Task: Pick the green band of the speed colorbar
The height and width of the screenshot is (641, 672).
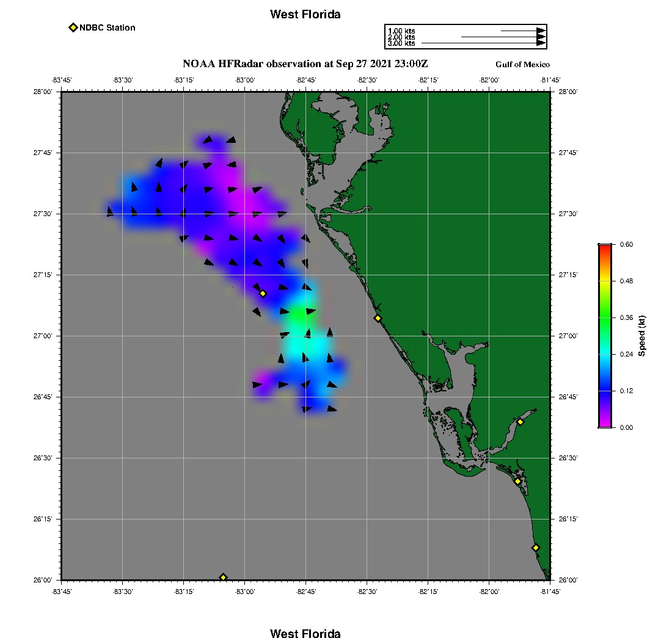Action: (605, 317)
